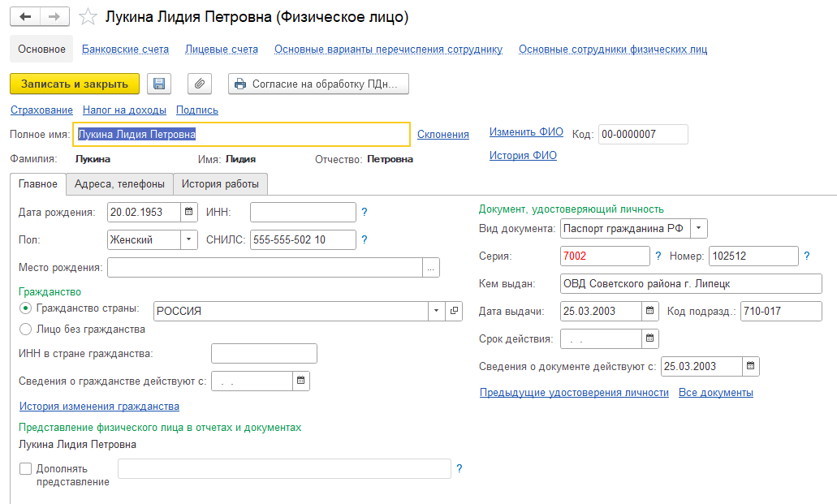Image resolution: width=837 pixels, height=504 pixels.
Task: Open the Склонения link
Action: pyautogui.click(x=443, y=135)
